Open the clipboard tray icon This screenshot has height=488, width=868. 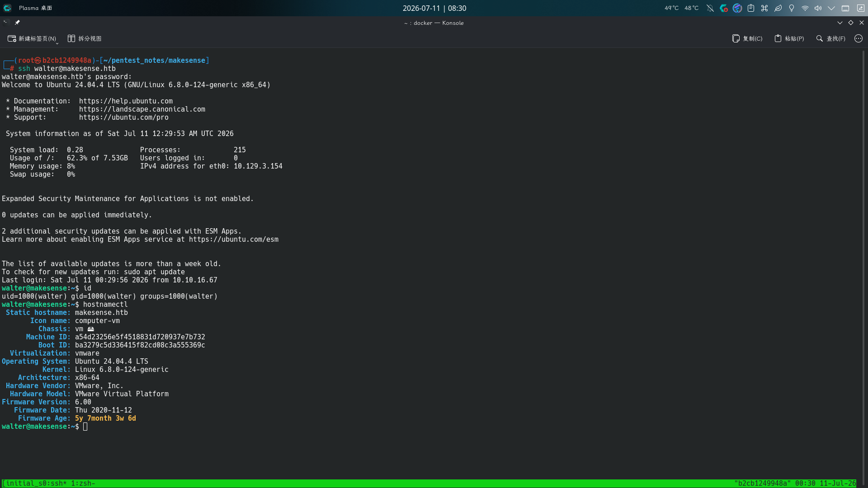tap(751, 8)
